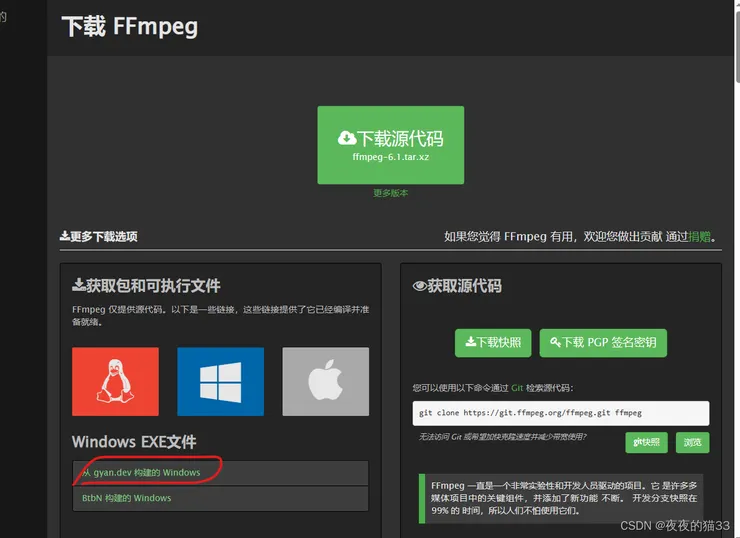The width and height of the screenshot is (740, 538).
Task: Open the green Git link
Action: pyautogui.click(x=517, y=388)
